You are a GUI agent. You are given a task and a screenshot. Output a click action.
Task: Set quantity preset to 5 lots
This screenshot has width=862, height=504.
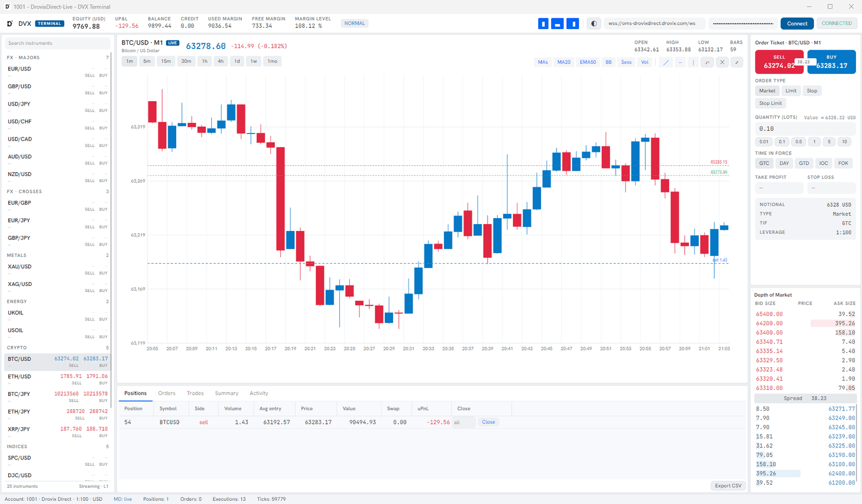pos(829,142)
